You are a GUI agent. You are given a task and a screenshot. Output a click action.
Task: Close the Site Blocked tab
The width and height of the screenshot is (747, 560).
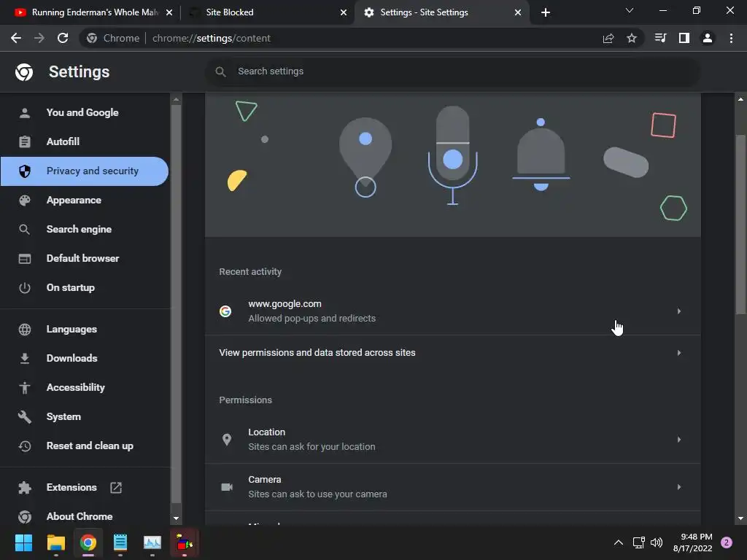coord(344,12)
